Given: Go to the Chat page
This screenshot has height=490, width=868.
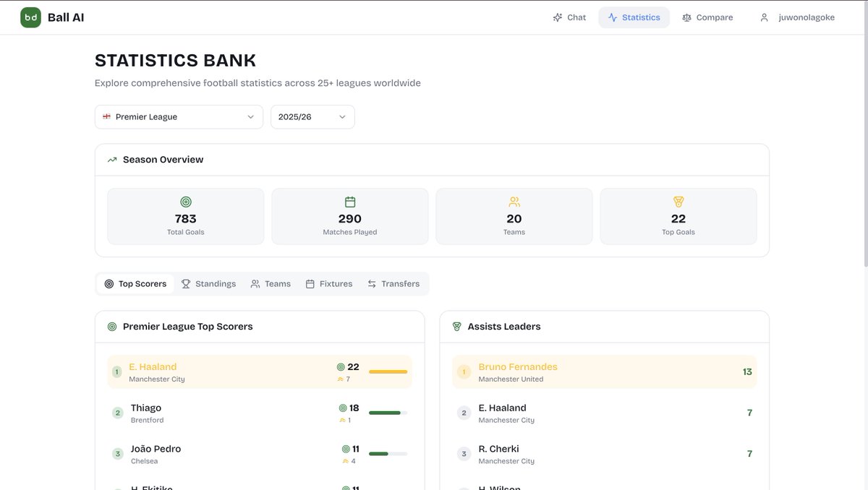Looking at the screenshot, I should pos(569,17).
